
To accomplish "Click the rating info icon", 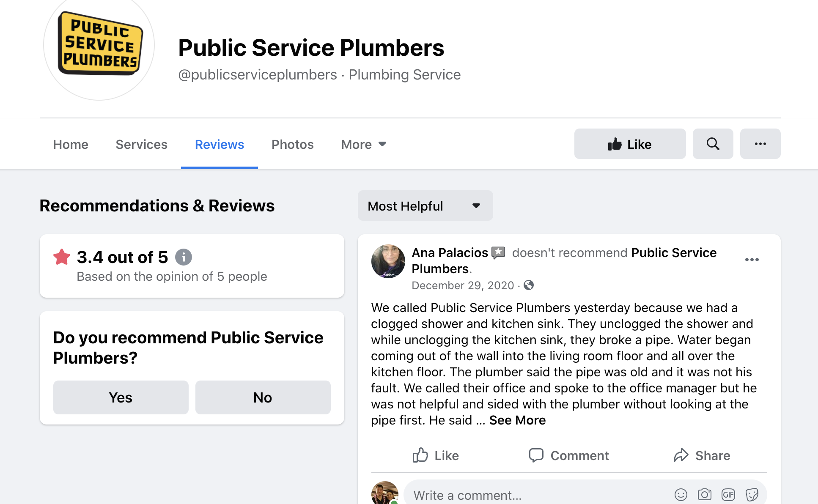I will pyautogui.click(x=184, y=257).
